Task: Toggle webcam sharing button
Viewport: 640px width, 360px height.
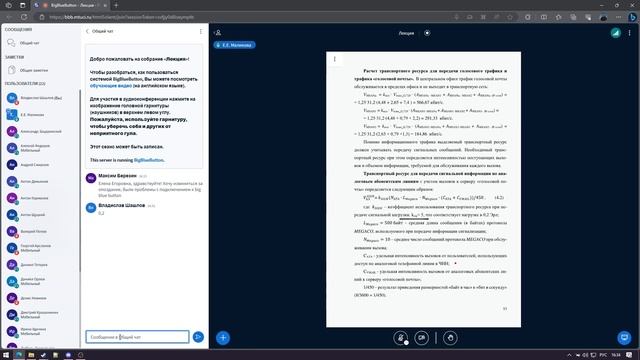Action: click(x=422, y=338)
